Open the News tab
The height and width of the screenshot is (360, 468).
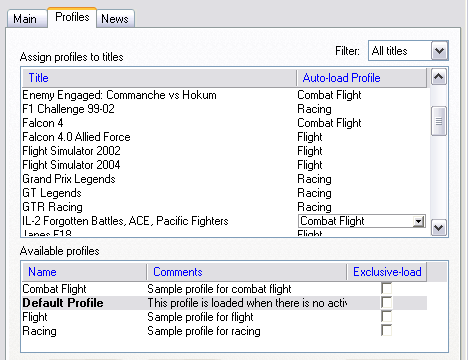coord(115,19)
